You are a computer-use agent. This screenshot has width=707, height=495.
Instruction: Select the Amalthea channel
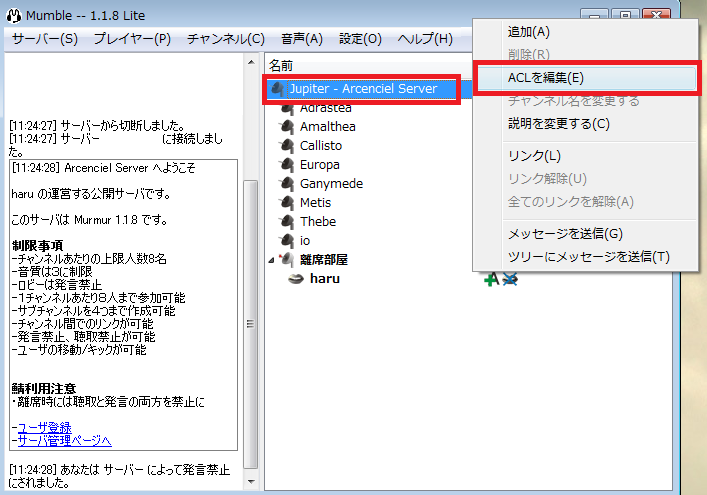[328, 127]
